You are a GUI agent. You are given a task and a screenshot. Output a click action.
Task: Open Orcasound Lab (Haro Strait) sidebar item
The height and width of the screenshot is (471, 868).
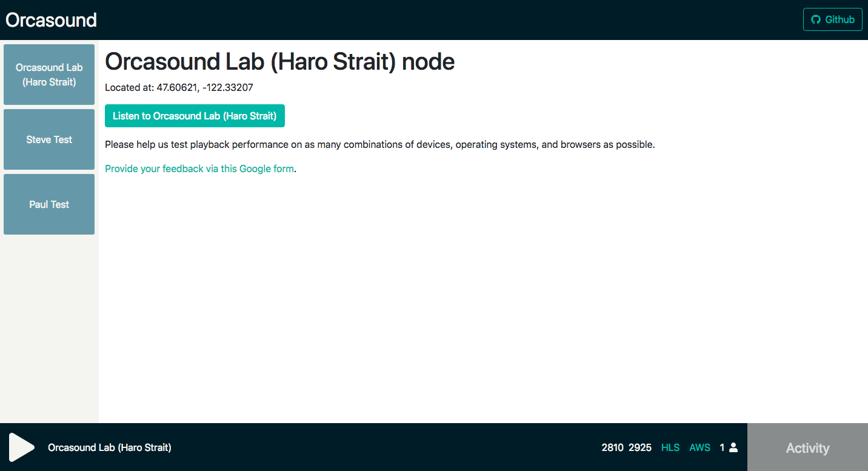pos(49,75)
